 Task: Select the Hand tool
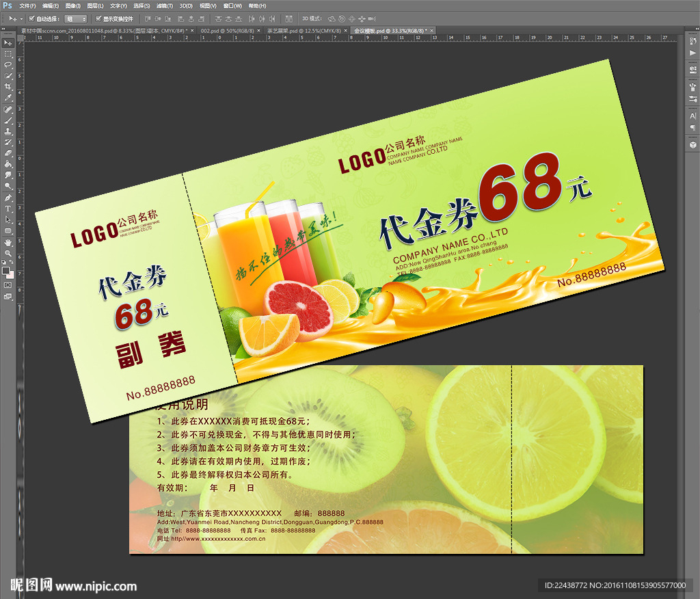8,242
